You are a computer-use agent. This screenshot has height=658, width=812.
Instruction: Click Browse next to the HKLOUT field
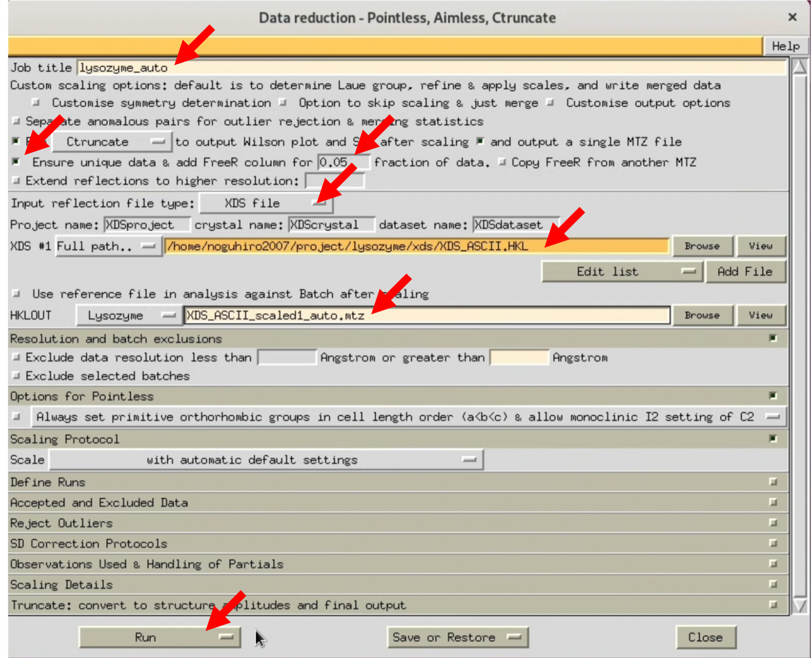pyautogui.click(x=702, y=315)
